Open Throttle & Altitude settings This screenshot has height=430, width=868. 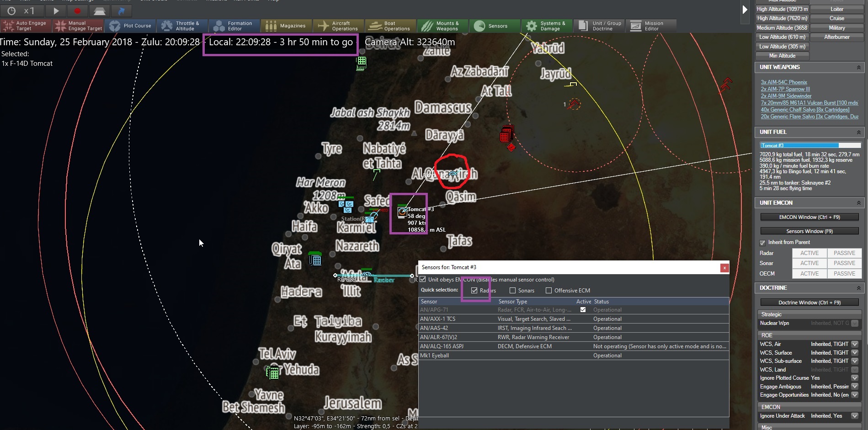pyautogui.click(x=182, y=26)
